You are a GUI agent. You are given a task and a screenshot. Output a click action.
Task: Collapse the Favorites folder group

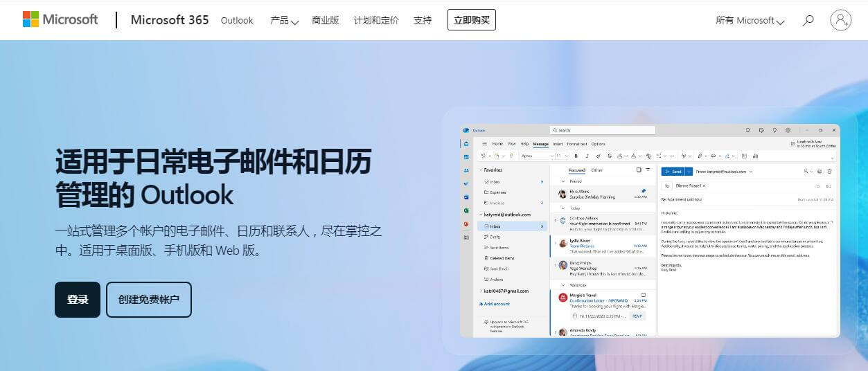(480, 170)
